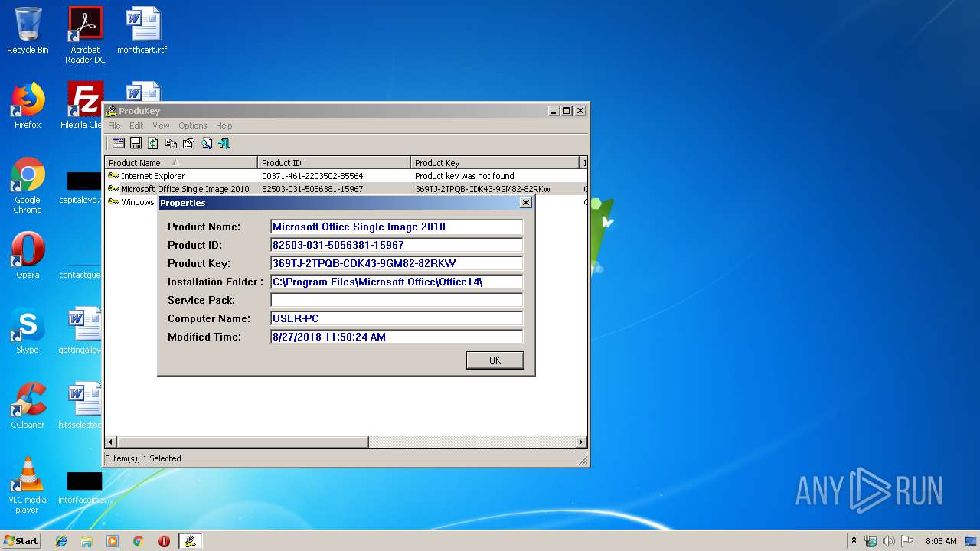Click the Installation Folder field
This screenshot has height=551, width=980.
click(397, 282)
